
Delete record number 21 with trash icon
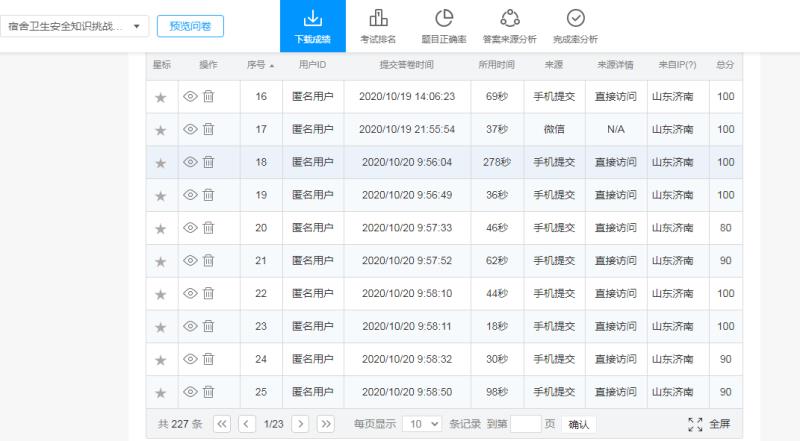pos(208,260)
